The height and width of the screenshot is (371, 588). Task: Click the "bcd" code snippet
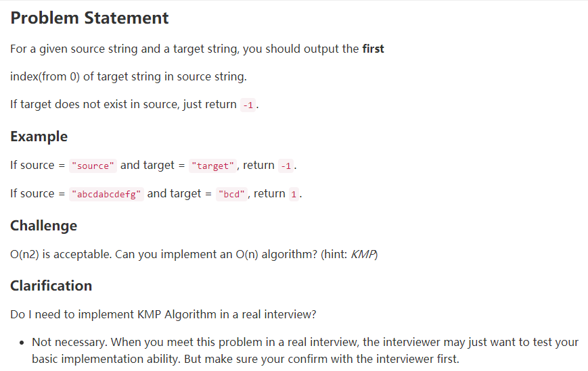[231, 195]
